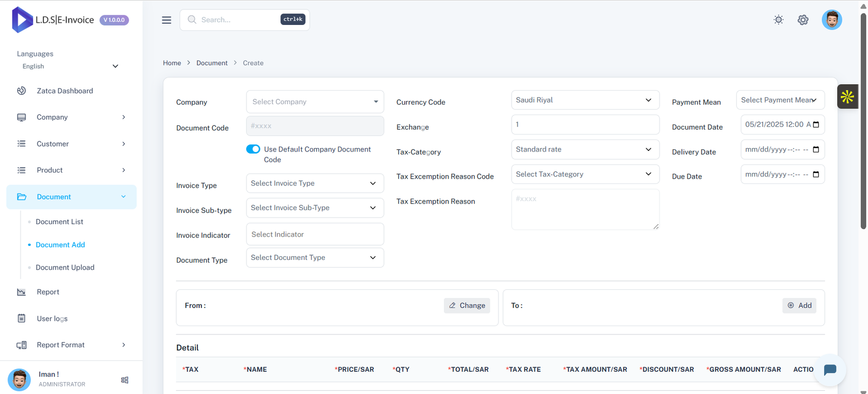Screen dimensions: 868x394
Task: Click the Zatca Dashboard sidebar icon
Action: pos(22,91)
